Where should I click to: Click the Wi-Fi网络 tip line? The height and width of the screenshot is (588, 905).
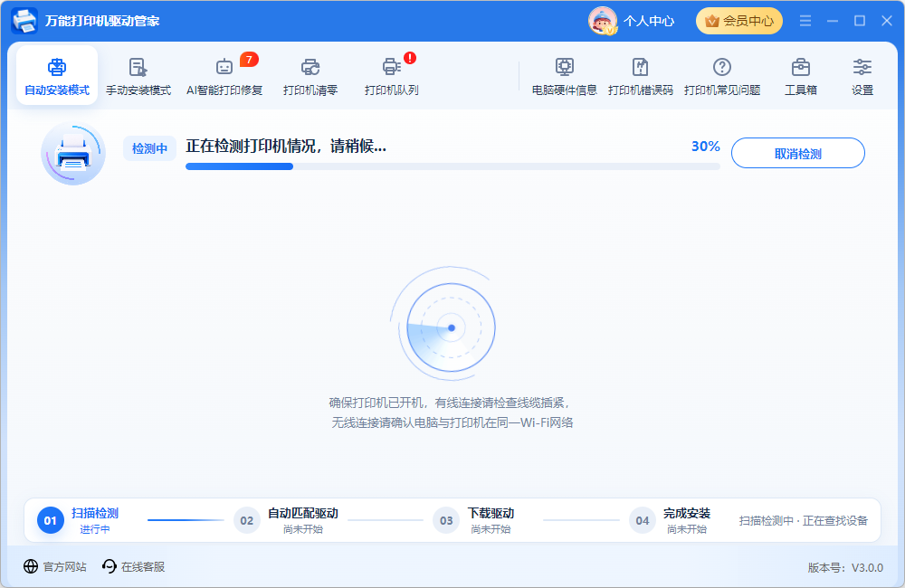452,422
